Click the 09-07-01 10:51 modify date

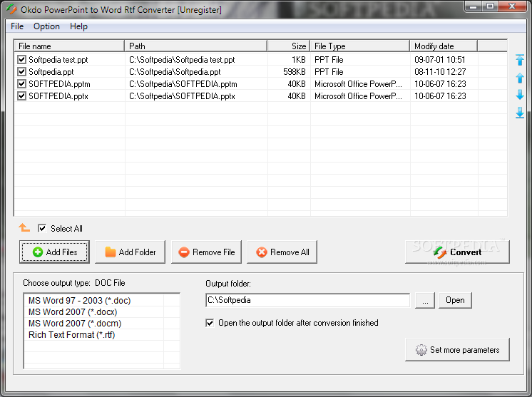[x=440, y=60]
